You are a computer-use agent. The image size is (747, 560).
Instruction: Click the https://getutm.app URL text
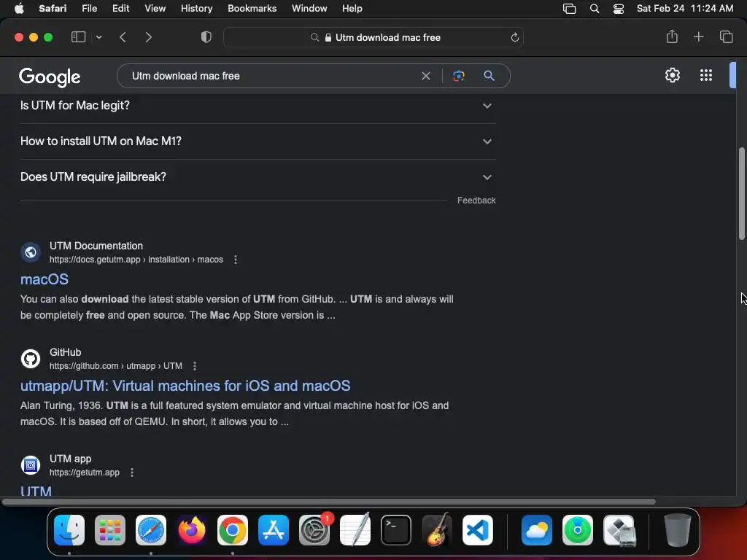click(x=85, y=472)
